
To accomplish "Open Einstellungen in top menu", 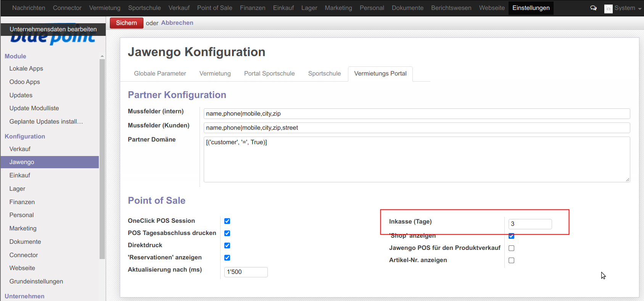I will tap(531, 8).
